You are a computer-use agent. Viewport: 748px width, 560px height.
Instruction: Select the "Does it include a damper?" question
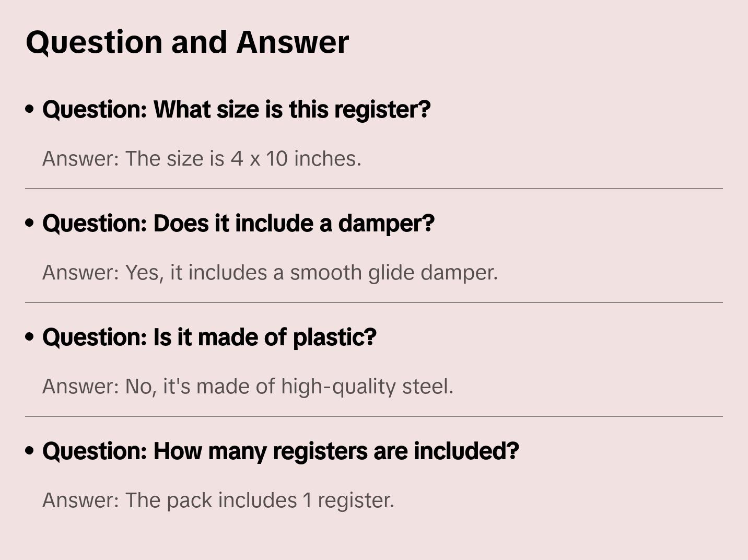point(238,224)
